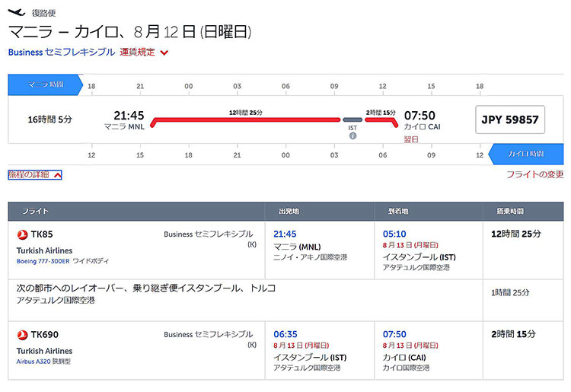571x392 pixels.
Task: Click the IST layover info icon
Action: pyautogui.click(x=352, y=135)
